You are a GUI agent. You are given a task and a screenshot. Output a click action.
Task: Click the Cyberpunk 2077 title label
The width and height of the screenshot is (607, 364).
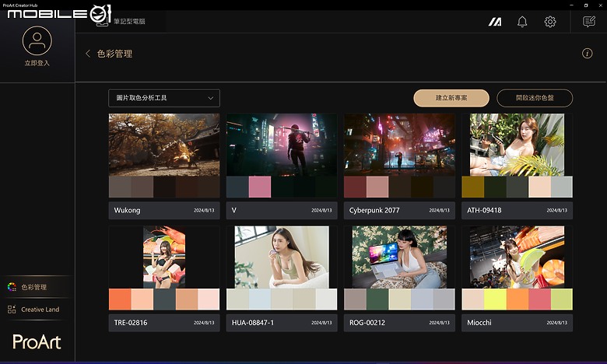pos(374,211)
